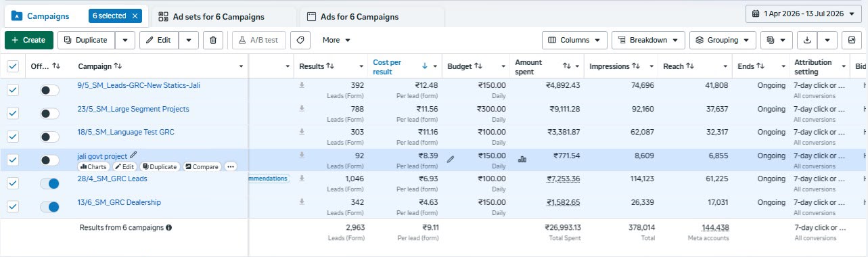Uncheck the 18/5_SM_Language Test GRC checkbox

tap(13, 137)
